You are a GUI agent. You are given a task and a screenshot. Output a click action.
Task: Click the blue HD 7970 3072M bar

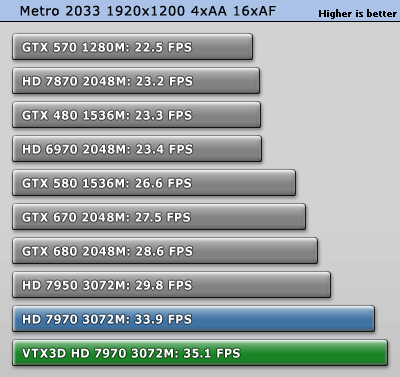(194, 319)
